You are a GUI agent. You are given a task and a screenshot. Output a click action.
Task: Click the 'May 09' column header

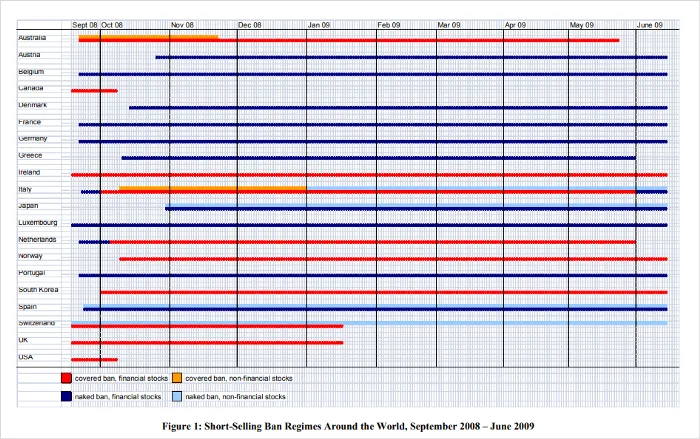point(582,25)
